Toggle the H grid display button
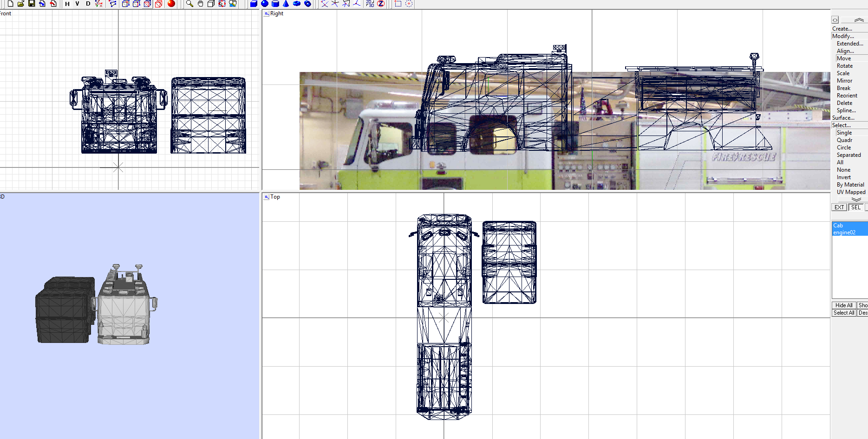Screen dimensions: 868x439 (x=66, y=4)
